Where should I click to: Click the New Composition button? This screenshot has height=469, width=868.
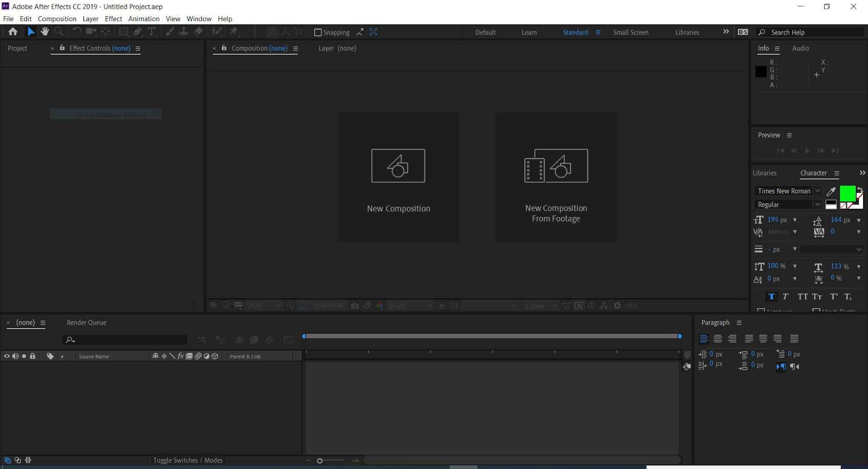[398, 177]
